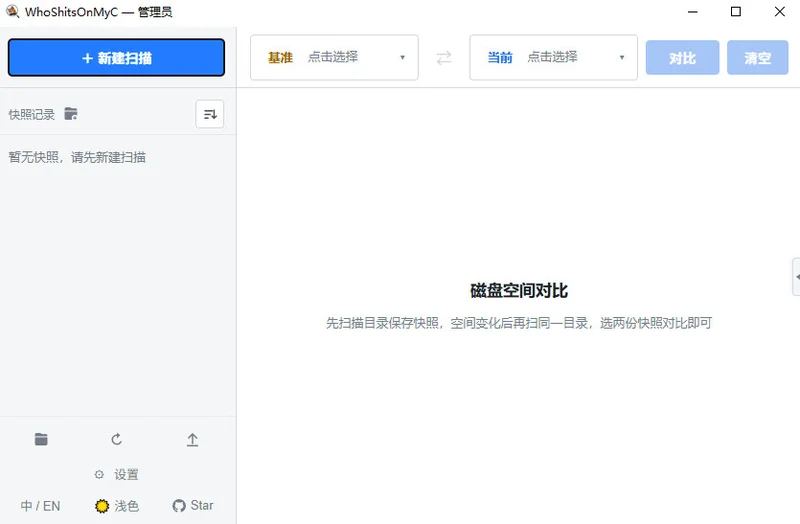Image resolution: width=800 pixels, height=524 pixels.
Task: Switch language via 中 / EN
Action: coord(40,506)
